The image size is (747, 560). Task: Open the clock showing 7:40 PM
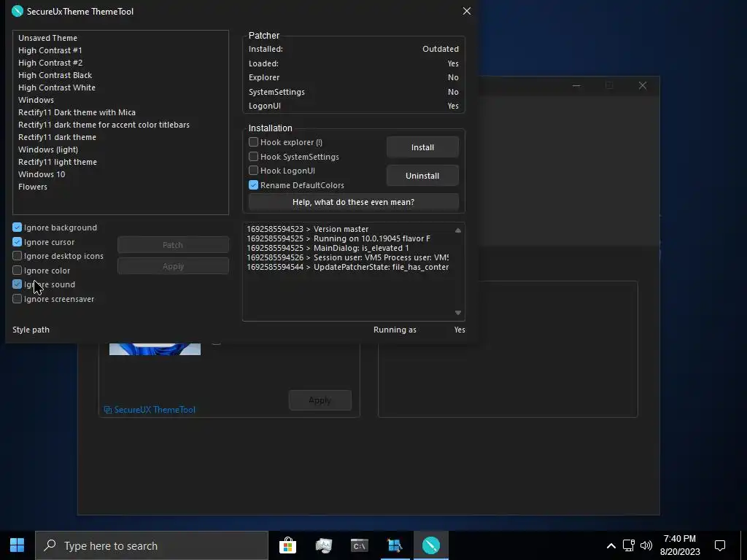(680, 545)
